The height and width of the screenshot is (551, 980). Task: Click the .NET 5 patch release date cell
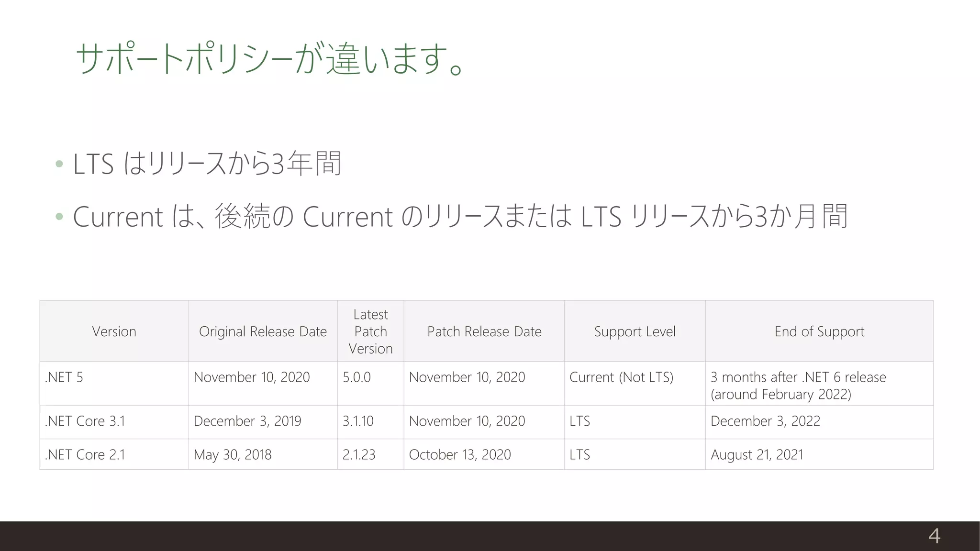[x=484, y=384]
